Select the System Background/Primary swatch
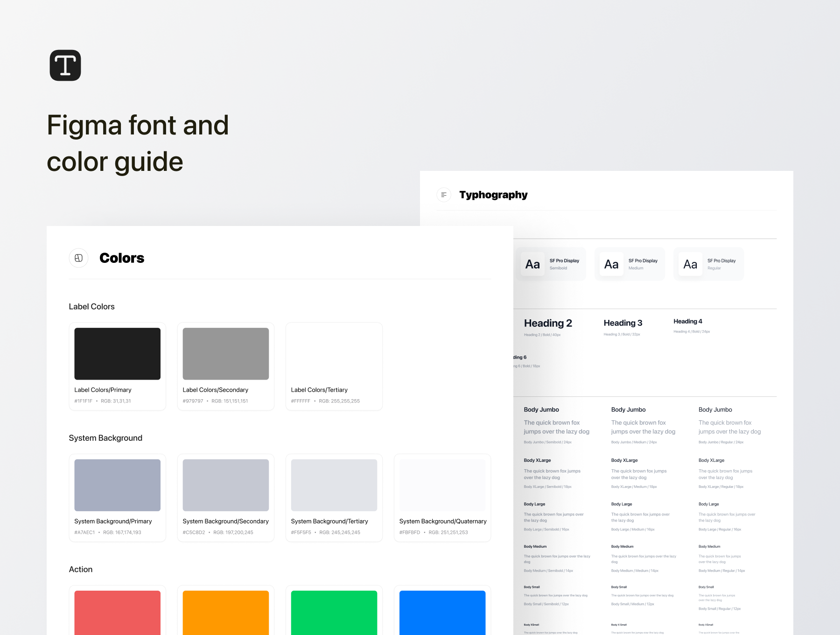 pos(117,485)
